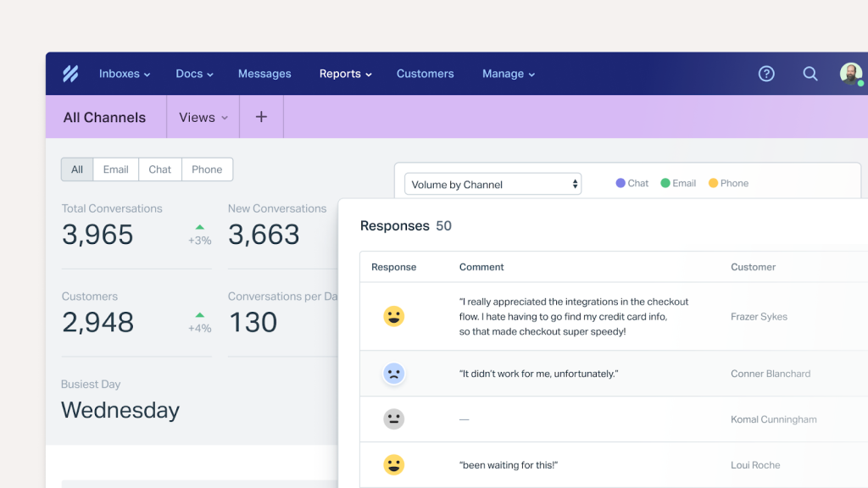Open the Manage dropdown menu
The width and height of the screenshot is (868, 488).
pyautogui.click(x=508, y=74)
